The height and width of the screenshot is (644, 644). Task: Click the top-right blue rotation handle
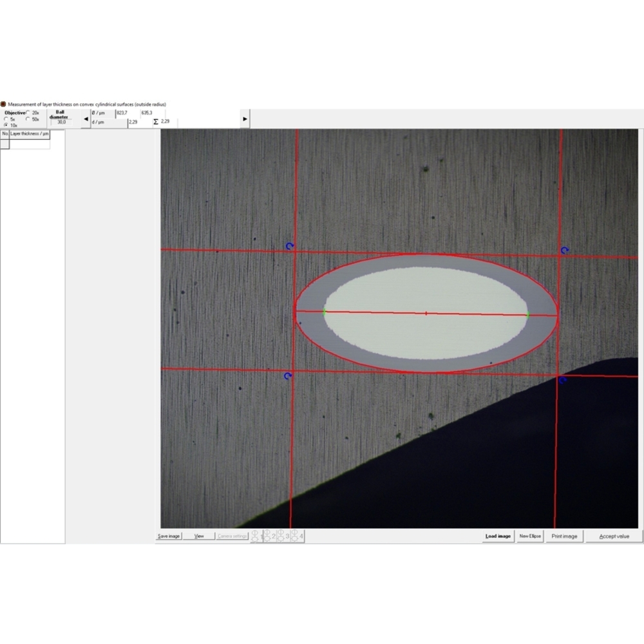(x=565, y=250)
